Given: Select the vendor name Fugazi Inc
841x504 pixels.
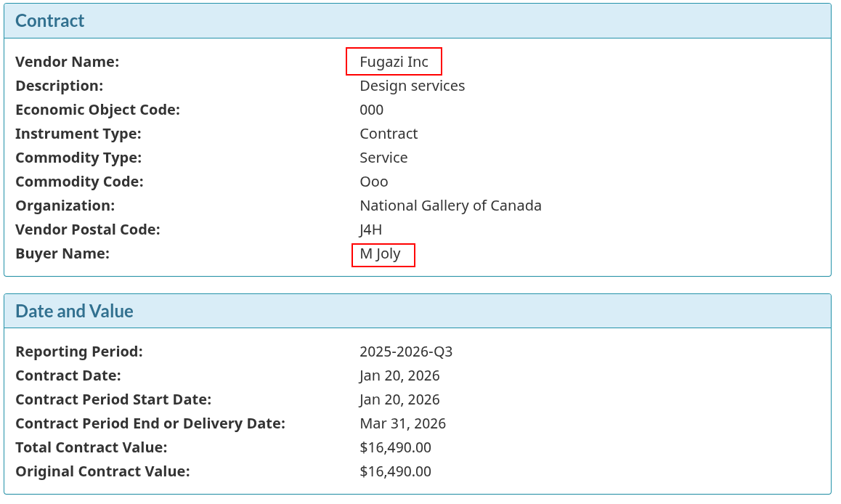Looking at the screenshot, I should [394, 62].
